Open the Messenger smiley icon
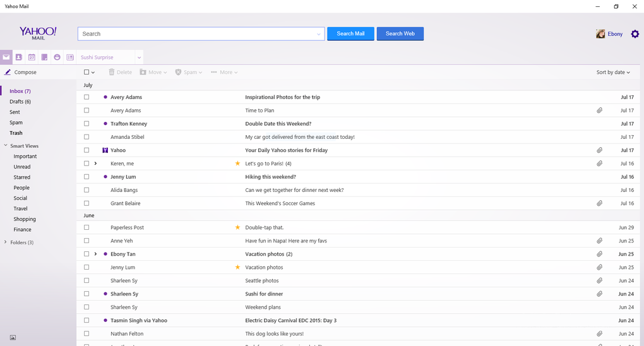This screenshot has height=346, width=644. [x=57, y=57]
